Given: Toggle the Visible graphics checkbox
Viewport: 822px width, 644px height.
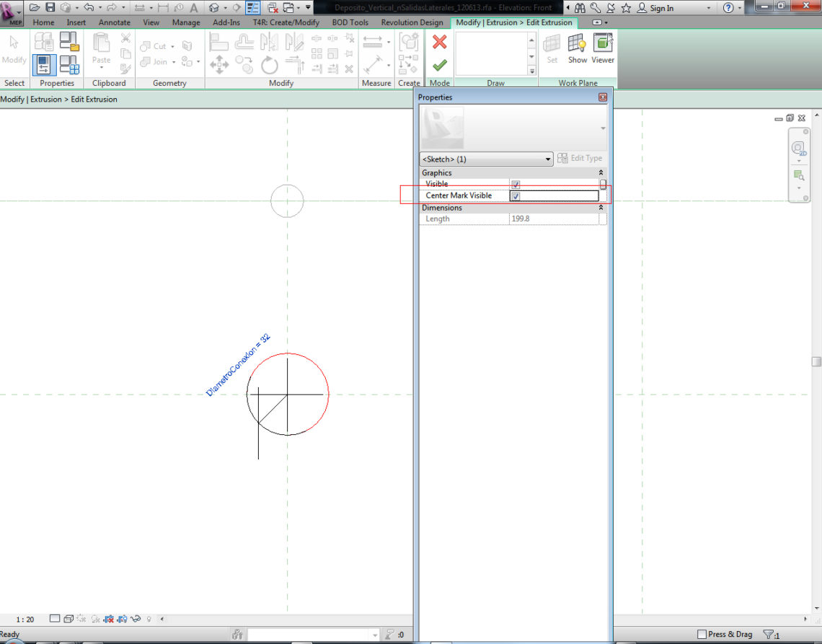Looking at the screenshot, I should coord(515,184).
